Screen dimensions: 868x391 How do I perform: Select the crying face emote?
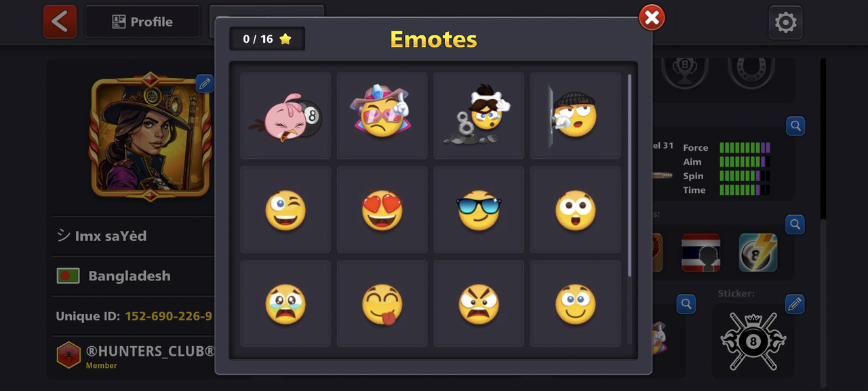coord(285,303)
